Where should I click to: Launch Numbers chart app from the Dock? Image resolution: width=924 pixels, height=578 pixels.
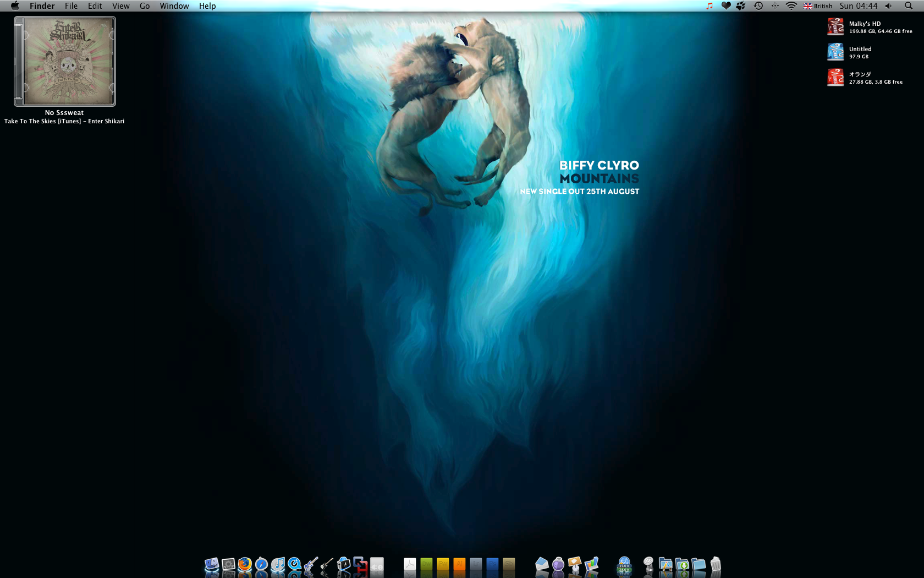pyautogui.click(x=591, y=565)
